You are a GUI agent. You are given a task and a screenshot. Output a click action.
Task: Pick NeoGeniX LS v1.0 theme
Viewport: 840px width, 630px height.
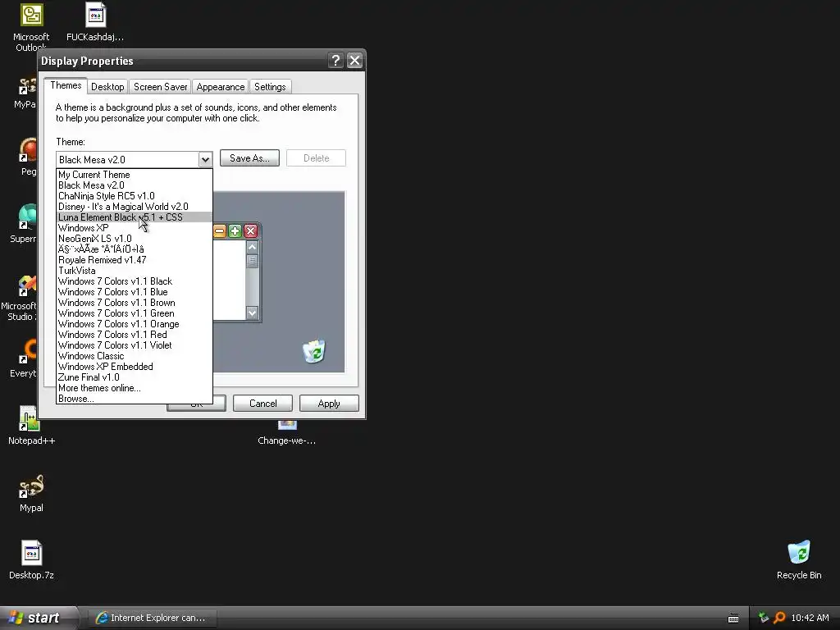[135, 239]
